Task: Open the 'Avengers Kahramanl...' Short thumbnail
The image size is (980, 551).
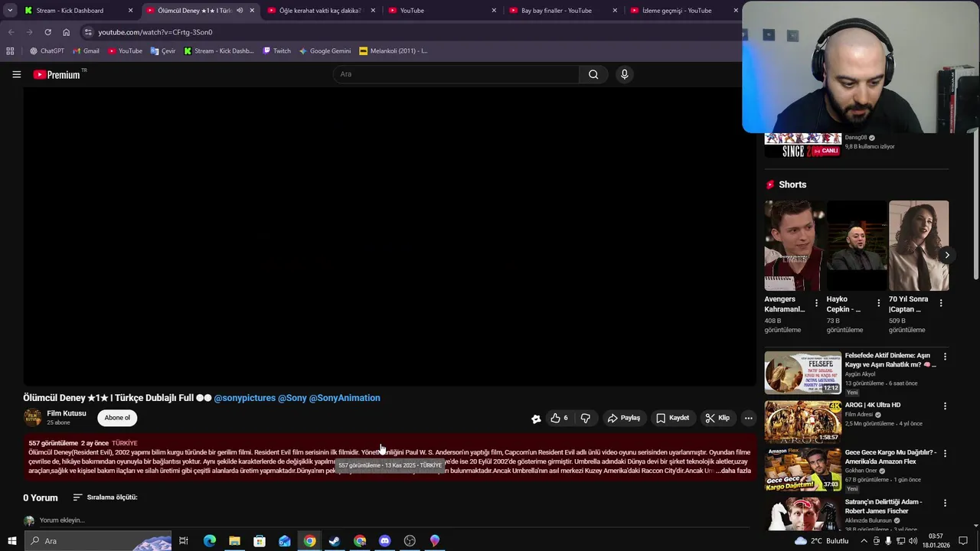Action: pyautogui.click(x=795, y=246)
